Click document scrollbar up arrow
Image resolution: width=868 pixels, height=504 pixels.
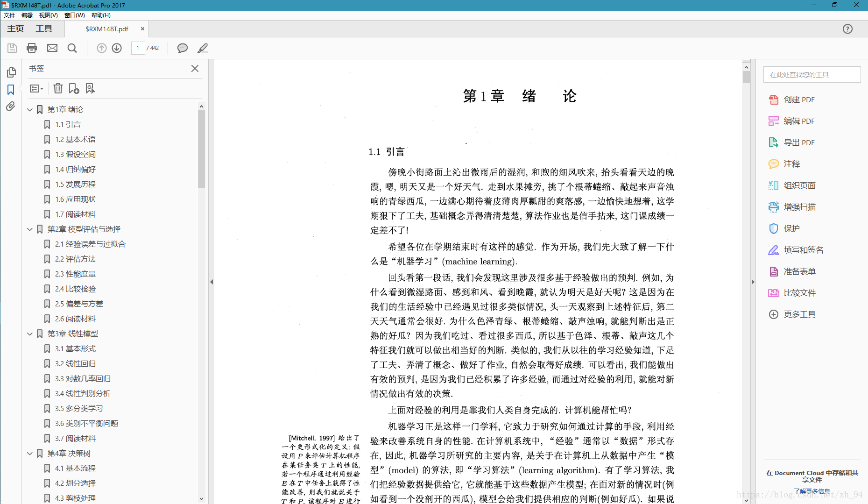click(746, 67)
